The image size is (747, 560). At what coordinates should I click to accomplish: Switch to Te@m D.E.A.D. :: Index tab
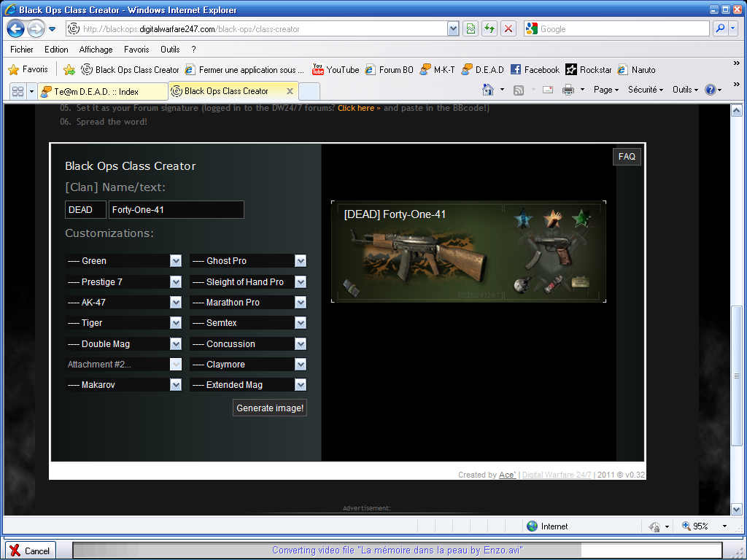[103, 91]
